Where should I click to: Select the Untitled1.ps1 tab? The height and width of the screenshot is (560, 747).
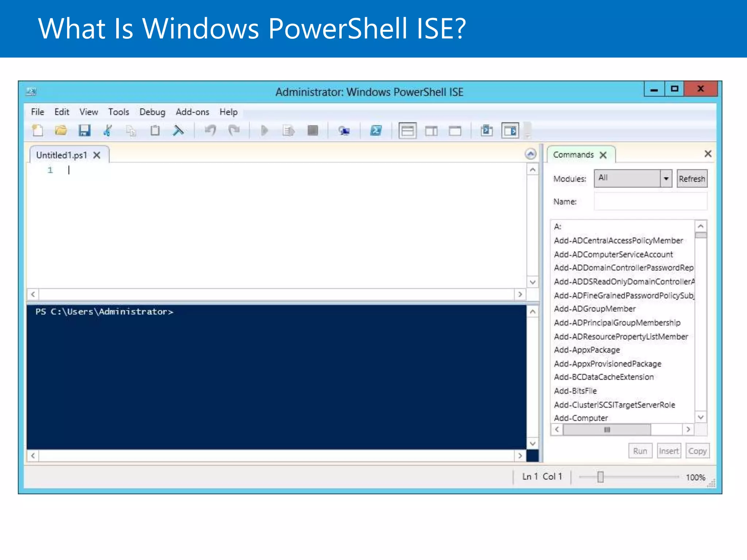[x=62, y=155]
